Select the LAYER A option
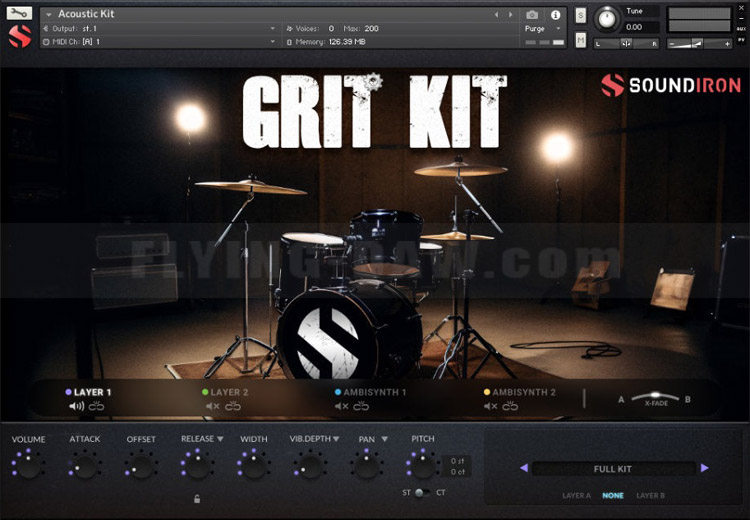Viewport: 750px width, 520px height. (x=576, y=496)
